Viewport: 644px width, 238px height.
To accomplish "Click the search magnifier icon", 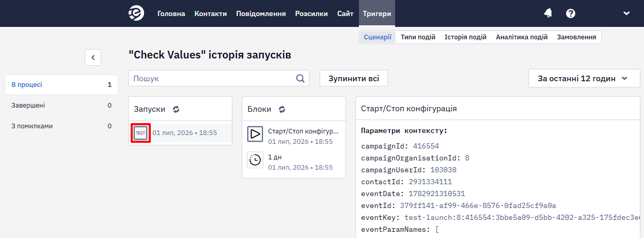I will pos(301,79).
